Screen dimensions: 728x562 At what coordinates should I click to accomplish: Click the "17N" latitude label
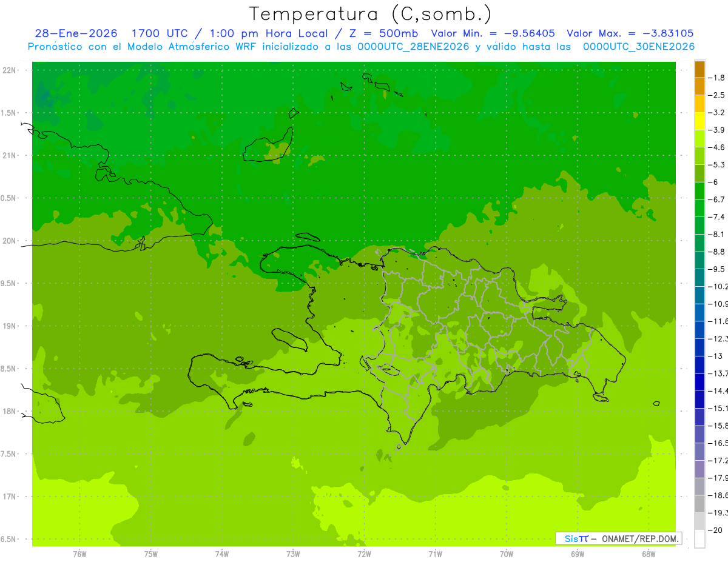(8, 497)
